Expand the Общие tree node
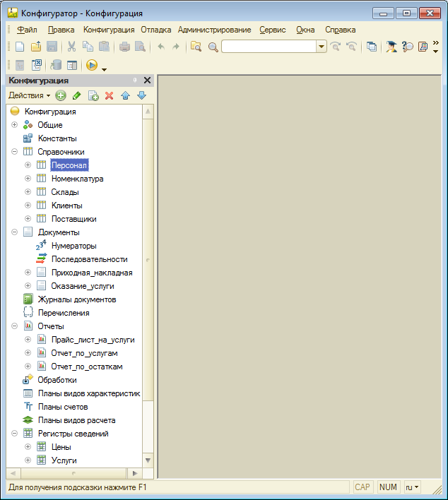The width and height of the screenshot is (448, 500). tap(14, 125)
